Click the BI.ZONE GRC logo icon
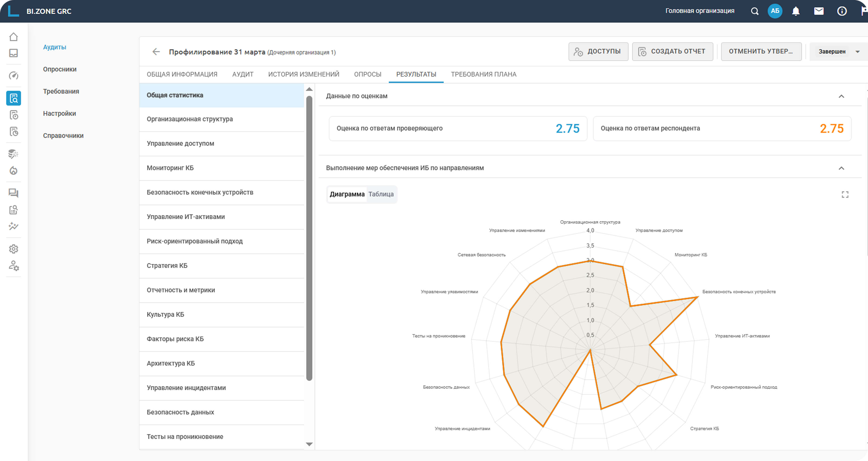Viewport: 868px width, 461px height. tap(13, 11)
